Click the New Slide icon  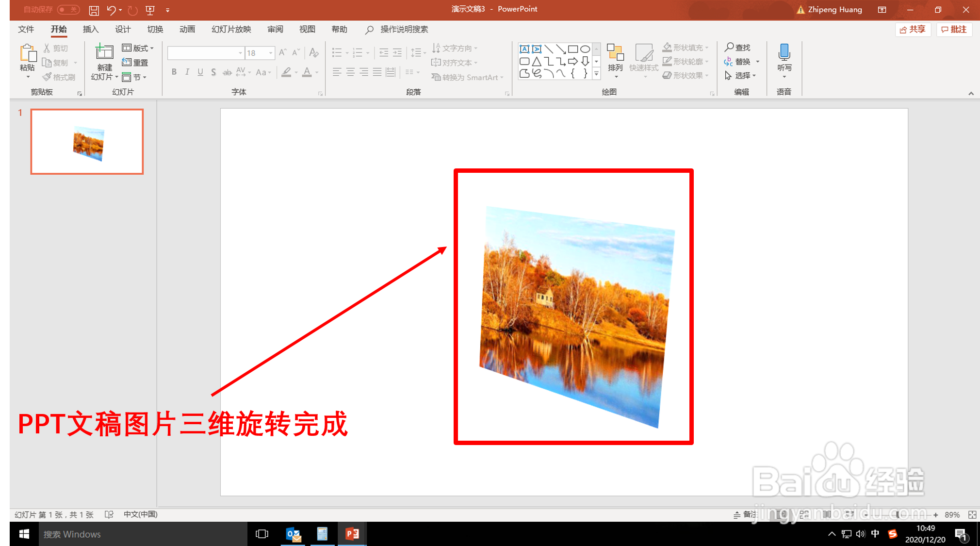pos(104,52)
